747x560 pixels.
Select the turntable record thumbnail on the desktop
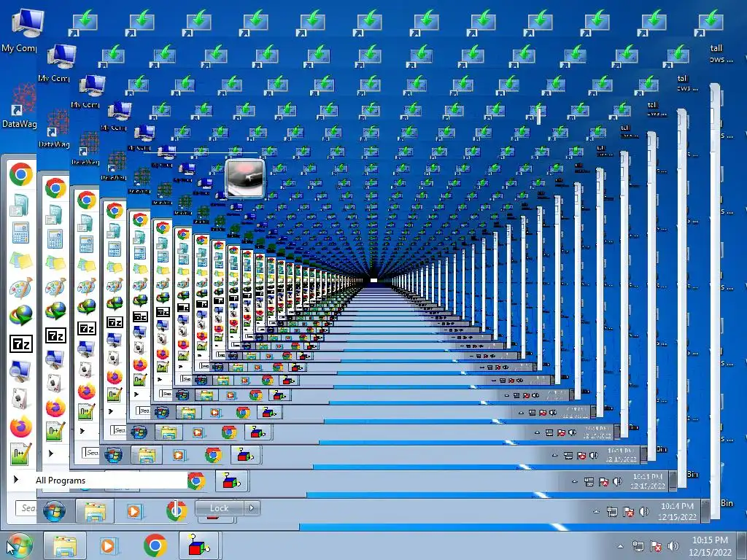click(245, 179)
